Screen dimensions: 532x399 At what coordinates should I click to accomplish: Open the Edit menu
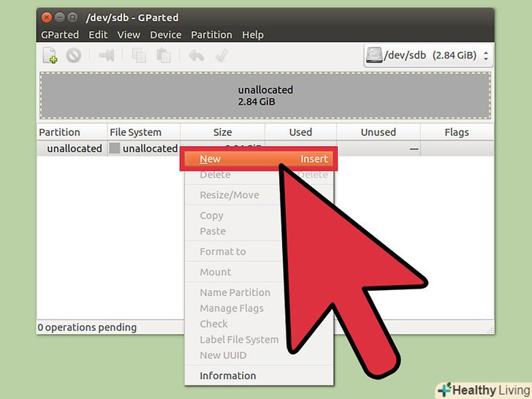(x=98, y=34)
